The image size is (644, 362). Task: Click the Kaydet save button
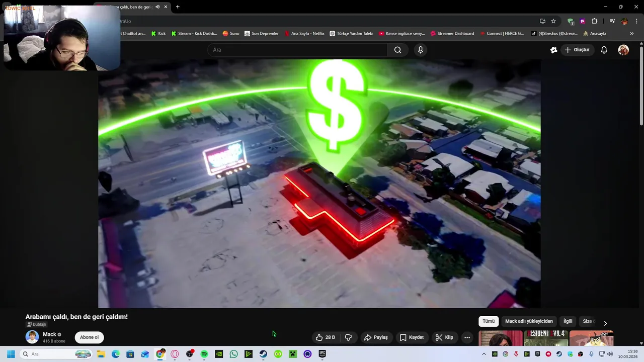(412, 337)
